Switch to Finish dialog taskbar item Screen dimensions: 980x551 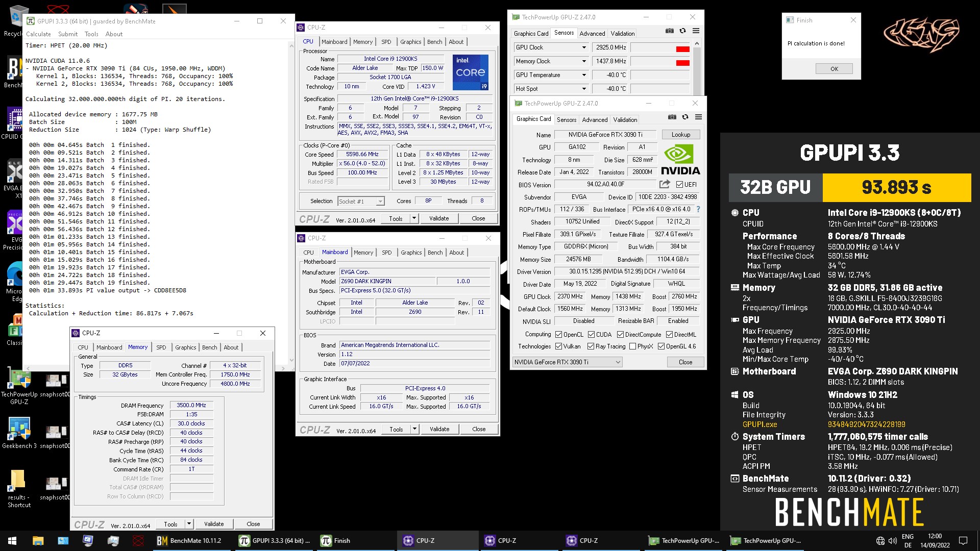tap(357, 540)
